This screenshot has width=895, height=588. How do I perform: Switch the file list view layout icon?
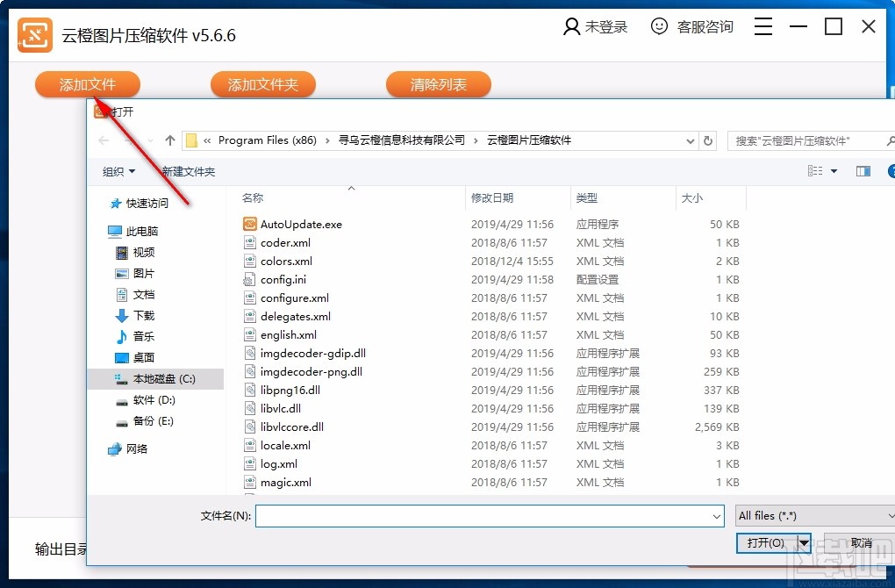815,171
